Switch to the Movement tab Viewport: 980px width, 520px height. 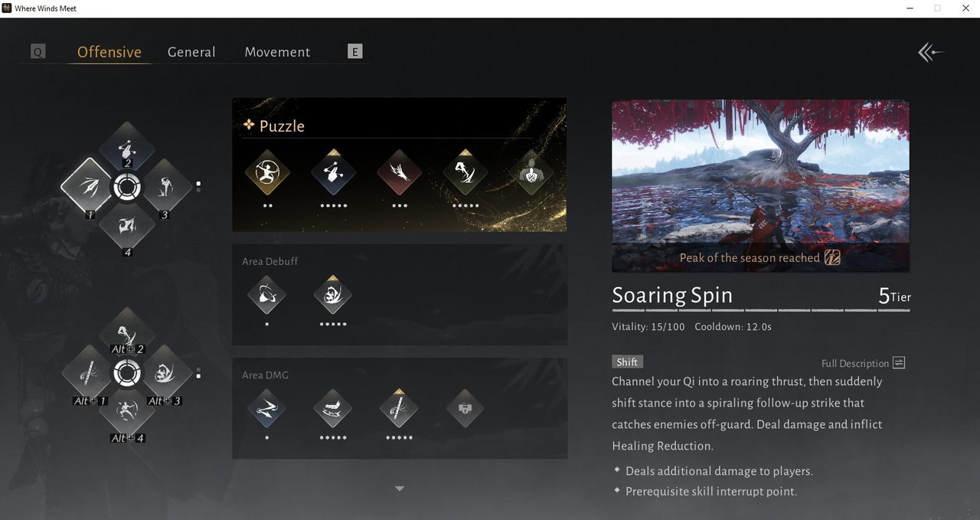[x=277, y=52]
